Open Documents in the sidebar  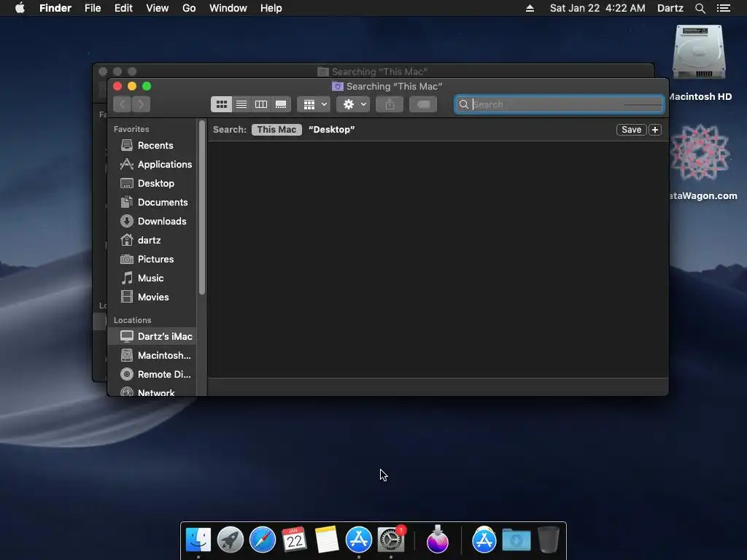pos(152,203)
